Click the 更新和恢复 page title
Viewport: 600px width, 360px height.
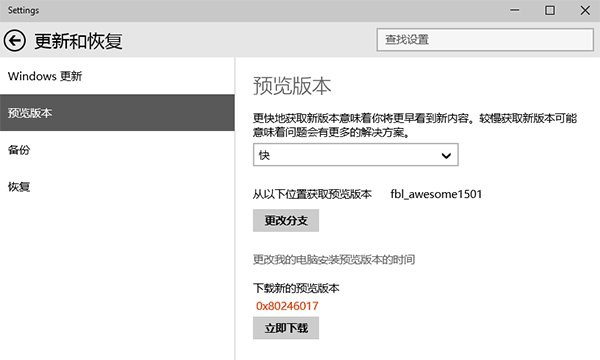coord(78,41)
